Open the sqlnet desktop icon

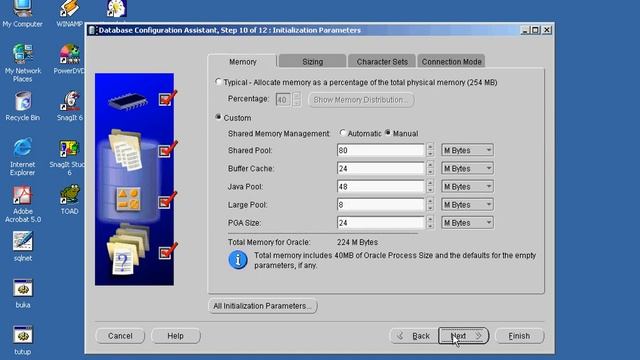pos(22,247)
